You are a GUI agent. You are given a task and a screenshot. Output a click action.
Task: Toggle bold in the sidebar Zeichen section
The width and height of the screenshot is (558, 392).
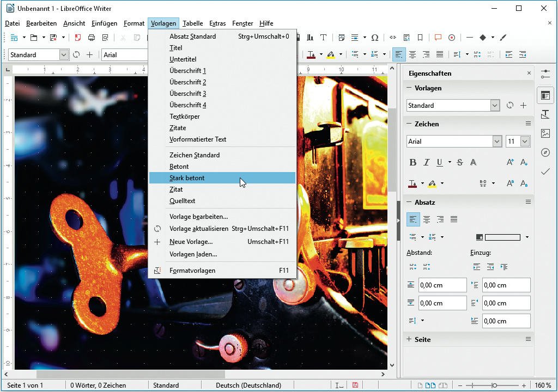tap(413, 162)
